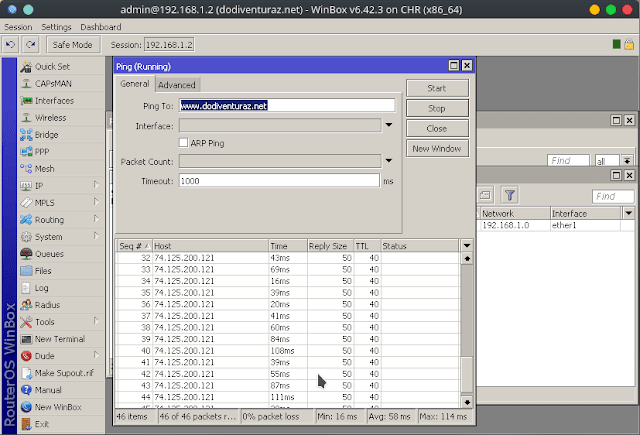Screen dimensions: 640x435
Task: Sort by the Time column header
Action: pyautogui.click(x=288, y=246)
